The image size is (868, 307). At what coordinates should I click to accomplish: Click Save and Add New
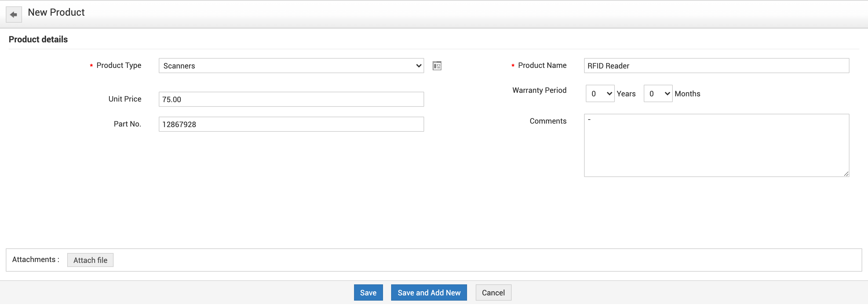click(428, 293)
